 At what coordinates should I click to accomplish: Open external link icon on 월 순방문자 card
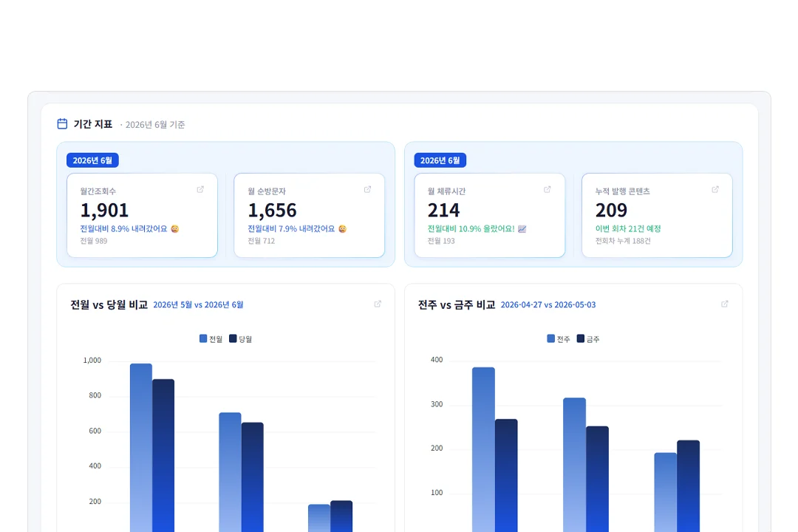(367, 189)
